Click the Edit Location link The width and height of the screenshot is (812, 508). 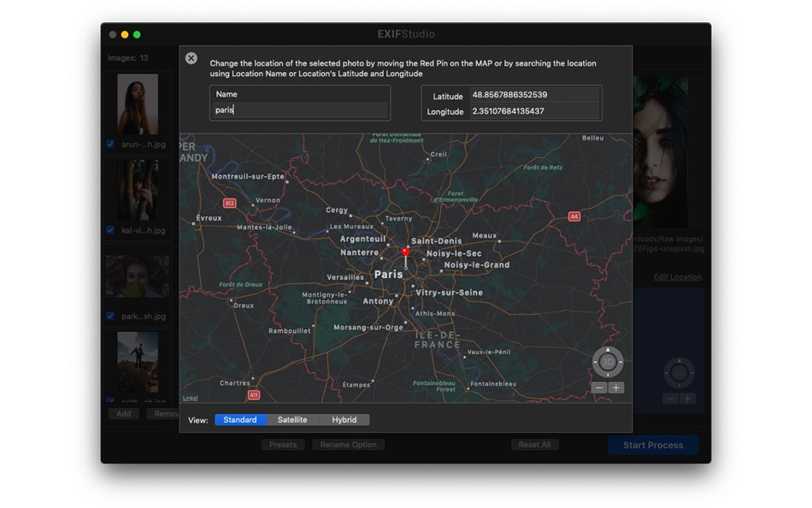click(x=677, y=277)
